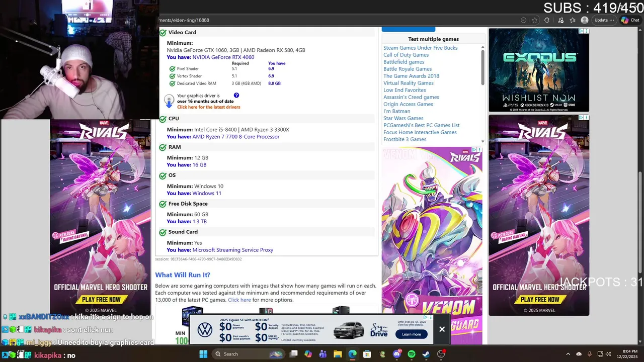Open the media control music icon
Image resolution: width=644 pixels, height=362 pixels.
[x=560, y=20]
